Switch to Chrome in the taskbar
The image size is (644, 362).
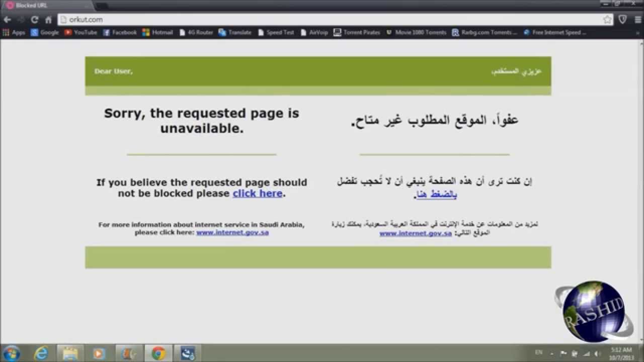[x=158, y=353]
